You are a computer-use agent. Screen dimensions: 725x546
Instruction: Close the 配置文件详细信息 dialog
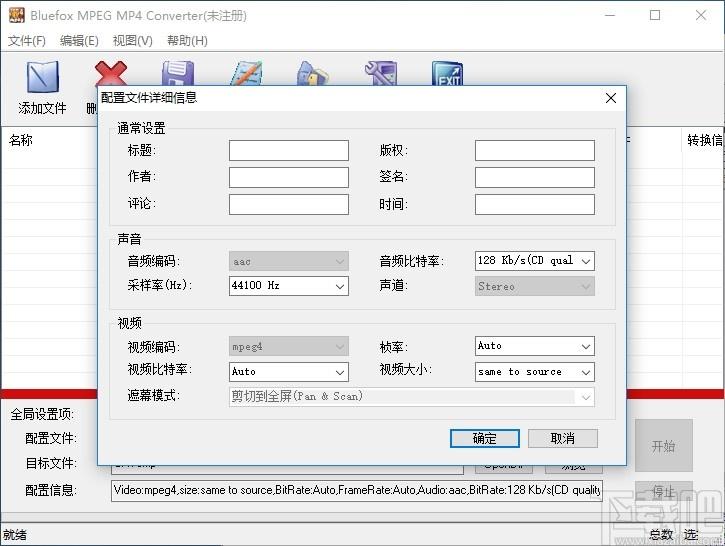point(611,98)
